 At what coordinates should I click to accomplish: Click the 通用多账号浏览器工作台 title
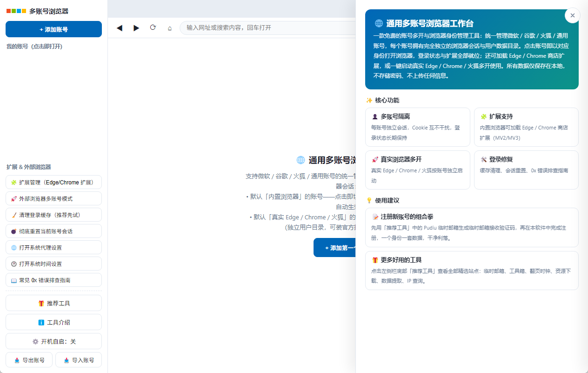424,23
